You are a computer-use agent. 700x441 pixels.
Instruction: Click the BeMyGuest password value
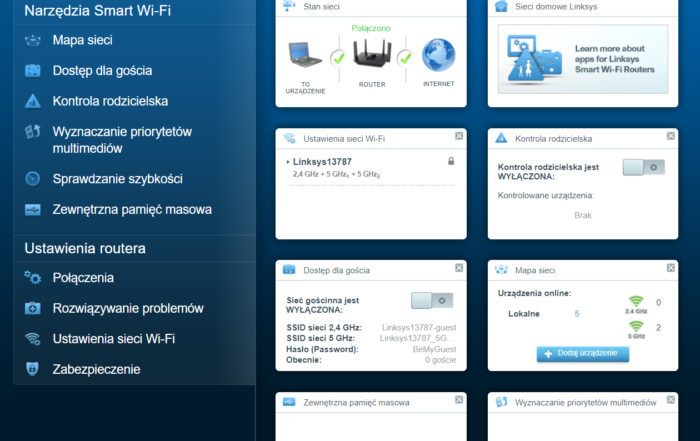[x=434, y=349]
